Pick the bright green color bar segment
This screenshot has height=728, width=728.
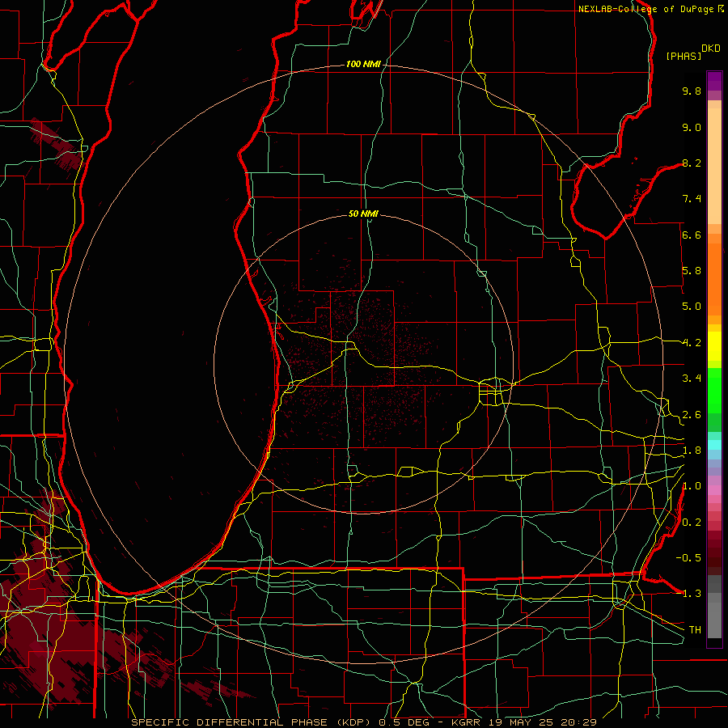click(x=714, y=390)
